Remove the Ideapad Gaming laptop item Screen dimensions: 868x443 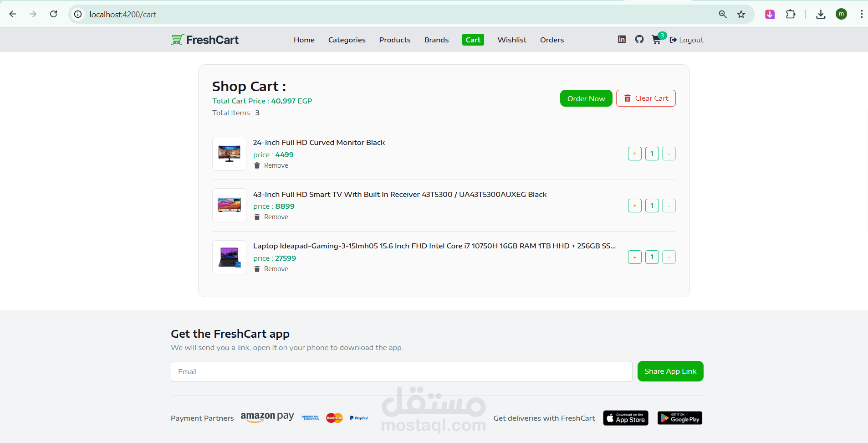tap(271, 269)
